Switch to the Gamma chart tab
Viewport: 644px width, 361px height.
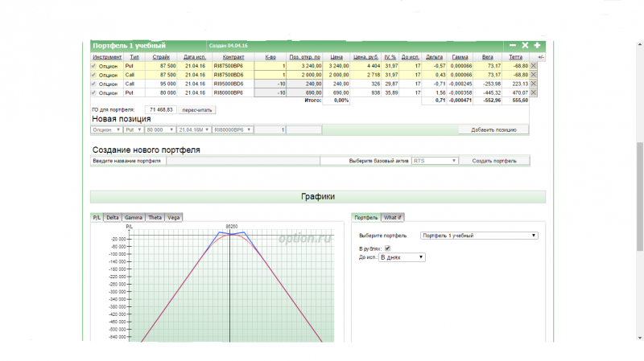pos(133,218)
